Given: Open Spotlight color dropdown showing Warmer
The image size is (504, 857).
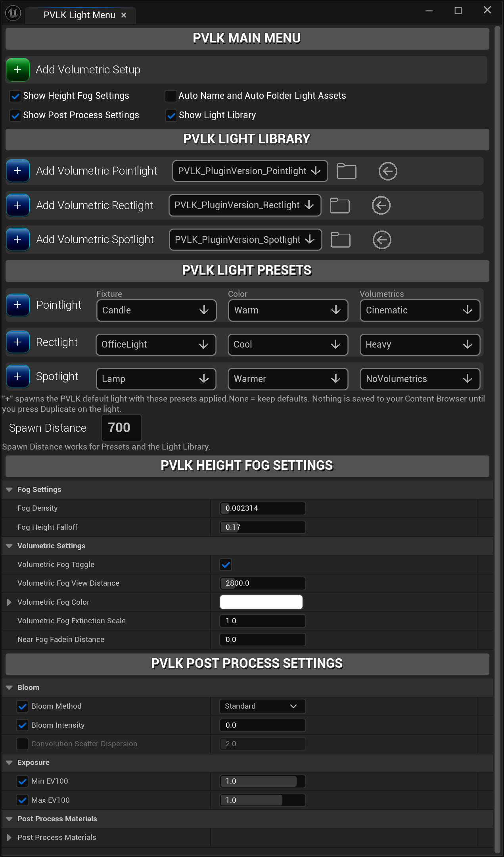Looking at the screenshot, I should click(288, 379).
